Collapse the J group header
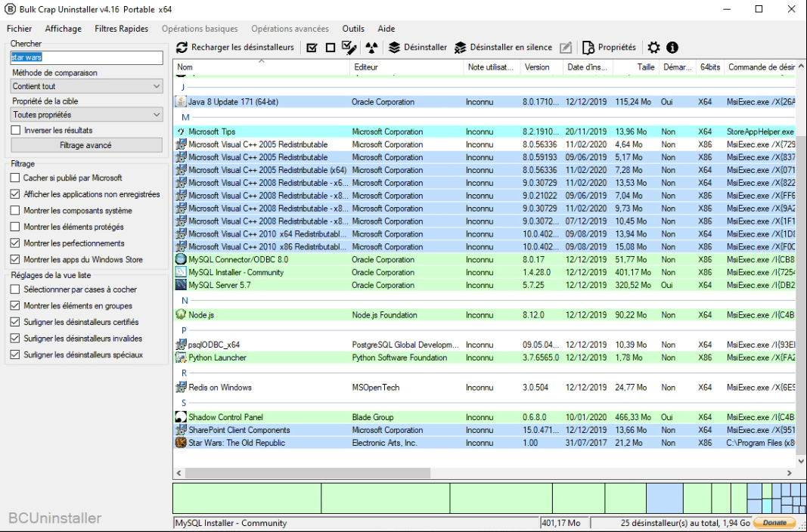The width and height of the screenshot is (807, 532). 183,88
